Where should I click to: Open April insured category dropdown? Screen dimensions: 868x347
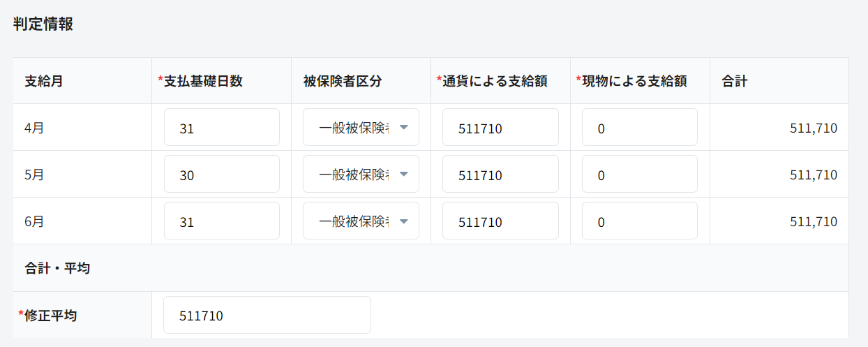click(361, 128)
